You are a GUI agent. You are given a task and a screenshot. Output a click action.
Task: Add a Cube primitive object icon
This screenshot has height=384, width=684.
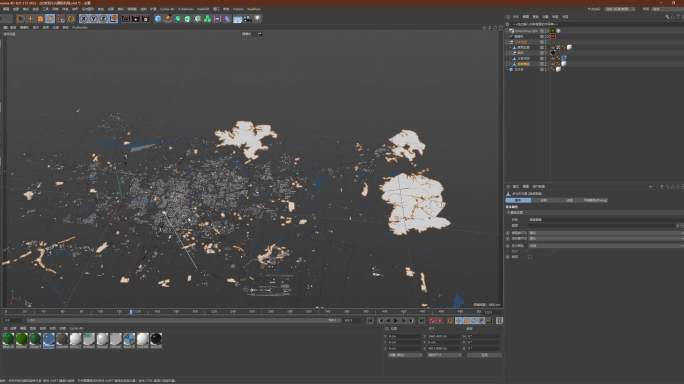point(158,19)
